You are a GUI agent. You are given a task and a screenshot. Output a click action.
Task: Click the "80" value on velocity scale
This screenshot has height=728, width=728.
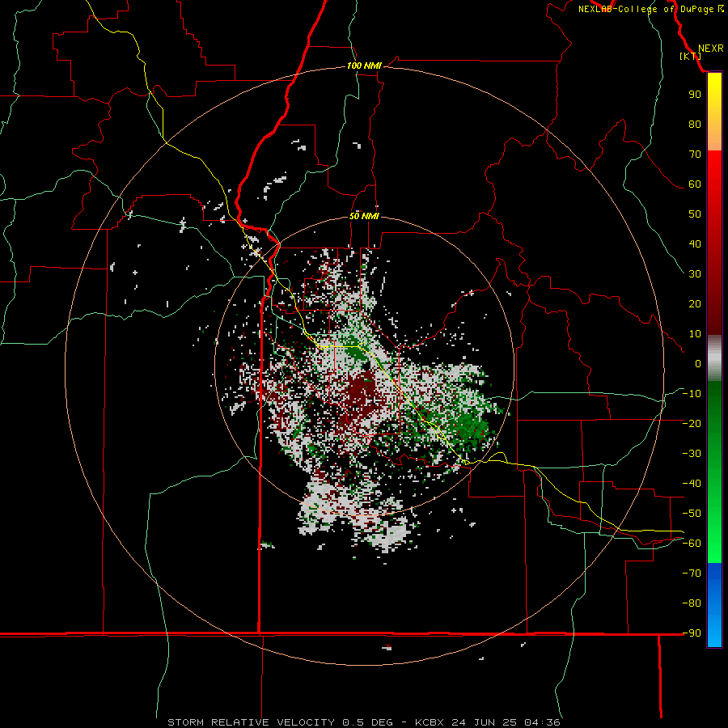coord(695,125)
